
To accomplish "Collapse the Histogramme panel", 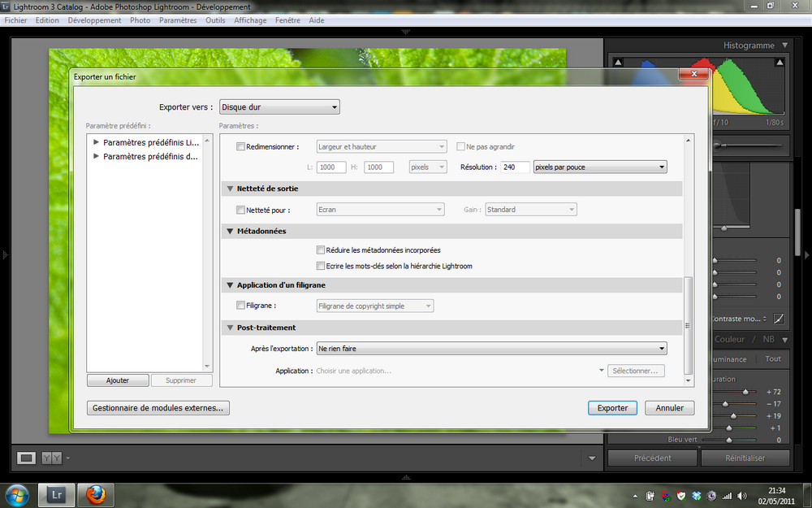I will pos(785,46).
